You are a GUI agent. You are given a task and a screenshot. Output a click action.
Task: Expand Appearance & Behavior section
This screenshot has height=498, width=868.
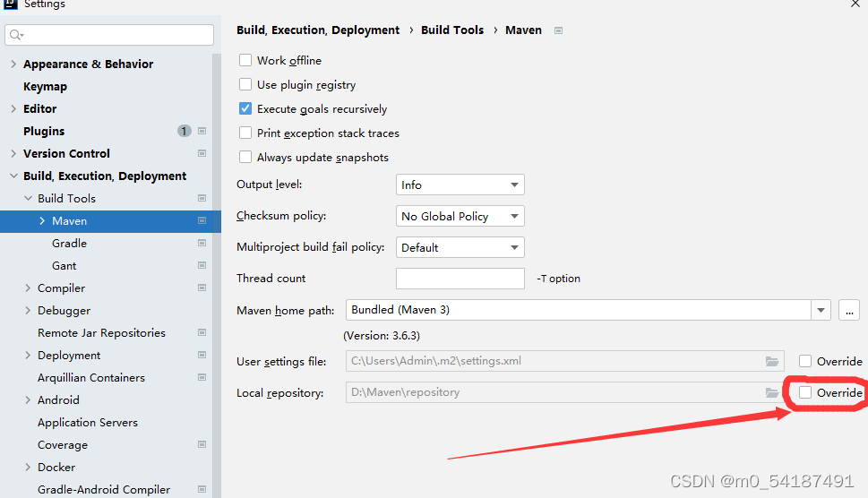pos(13,64)
